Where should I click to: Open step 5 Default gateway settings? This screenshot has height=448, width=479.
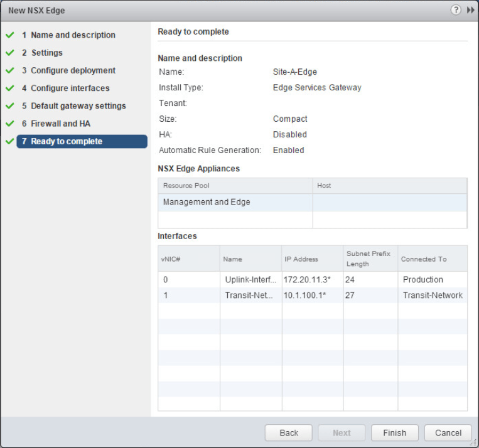coord(78,106)
